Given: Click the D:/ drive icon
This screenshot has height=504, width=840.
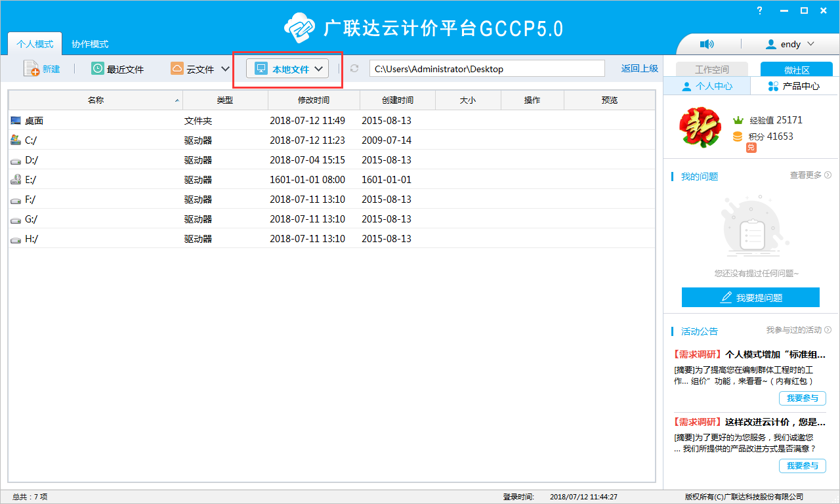Looking at the screenshot, I should [16, 160].
